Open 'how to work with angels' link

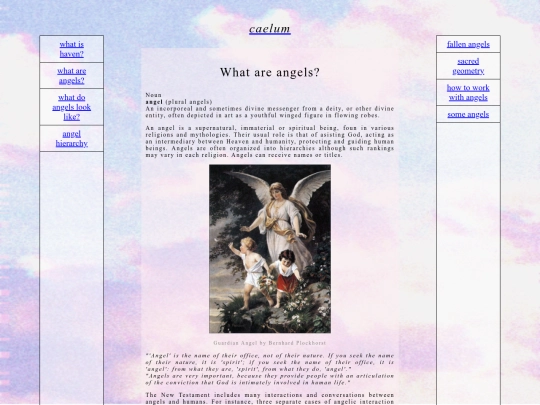click(468, 92)
